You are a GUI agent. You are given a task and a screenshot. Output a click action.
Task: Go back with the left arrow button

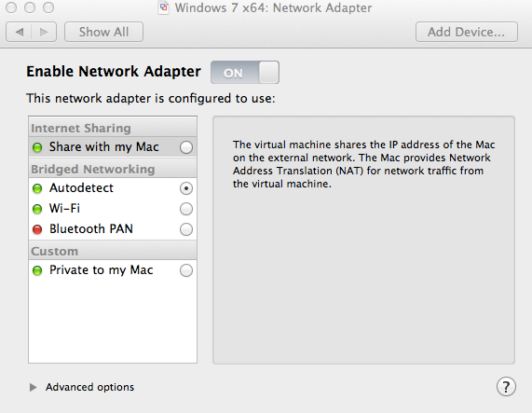tap(19, 32)
